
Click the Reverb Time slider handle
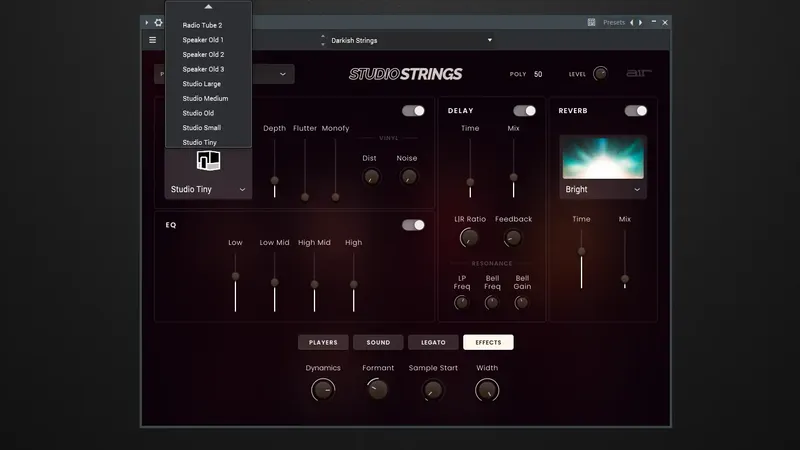(581, 252)
